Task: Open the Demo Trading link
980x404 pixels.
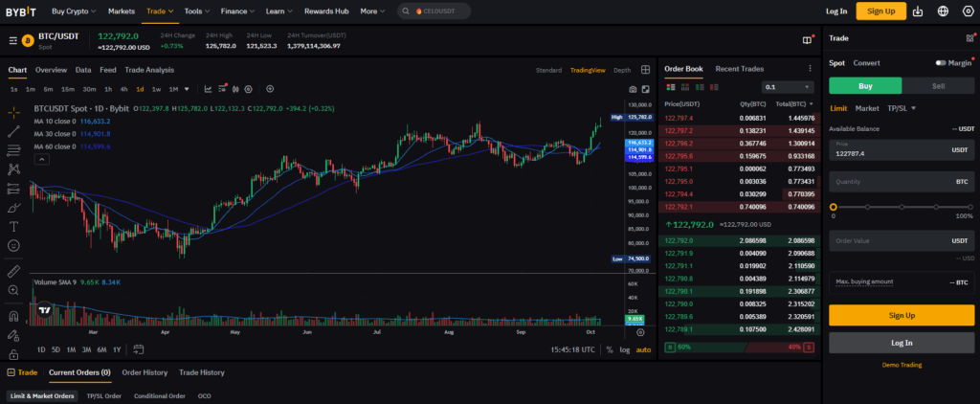Action: [902, 365]
